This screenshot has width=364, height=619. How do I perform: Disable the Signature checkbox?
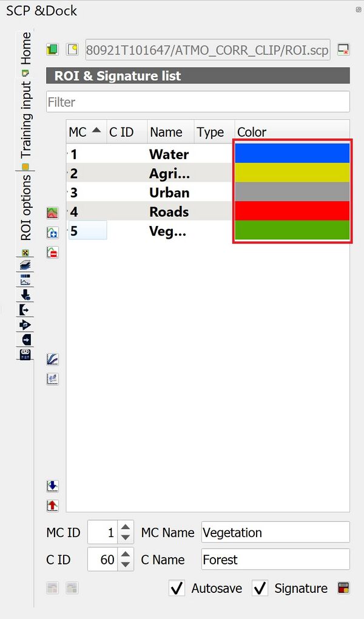pos(260,588)
